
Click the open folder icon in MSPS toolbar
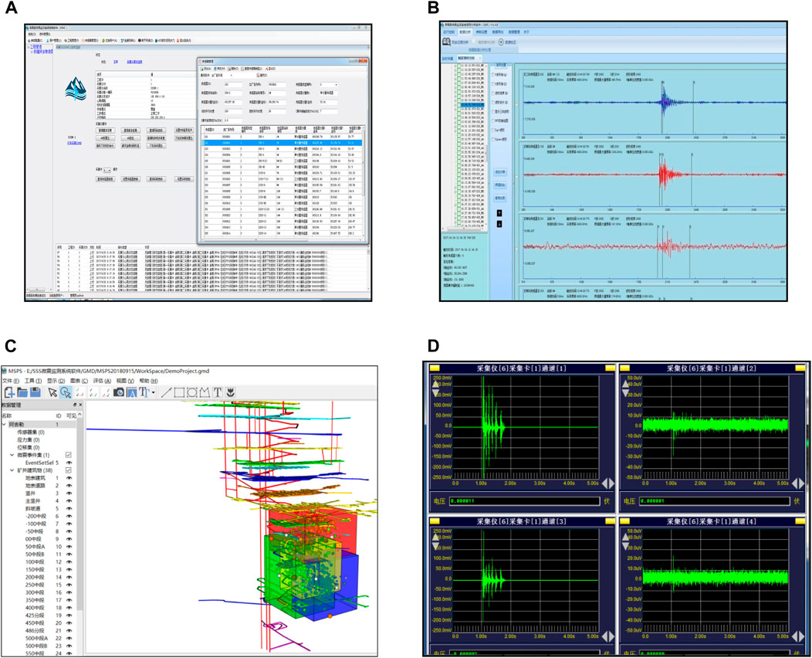point(22,393)
